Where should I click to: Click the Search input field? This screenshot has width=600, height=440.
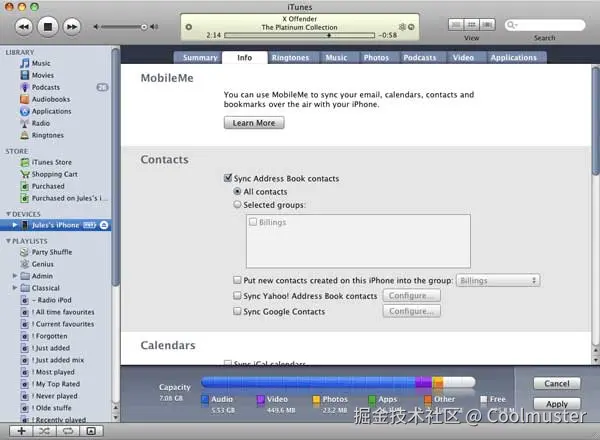(545, 25)
